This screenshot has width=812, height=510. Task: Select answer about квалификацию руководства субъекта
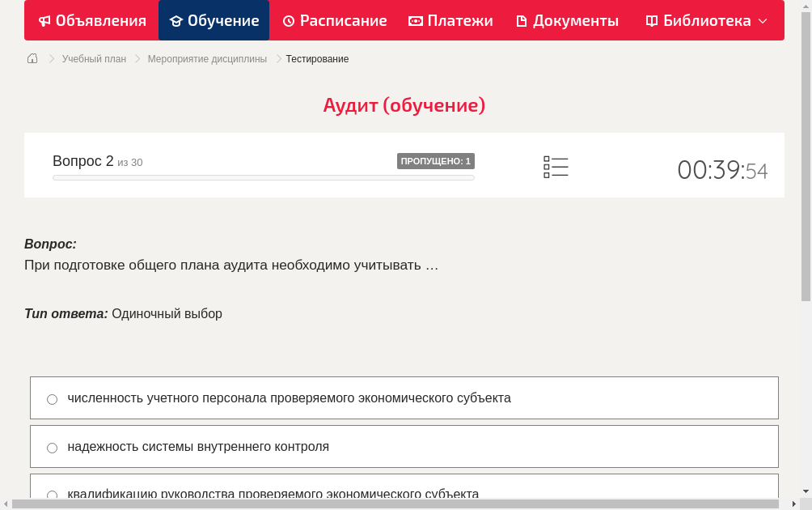[x=52, y=495]
